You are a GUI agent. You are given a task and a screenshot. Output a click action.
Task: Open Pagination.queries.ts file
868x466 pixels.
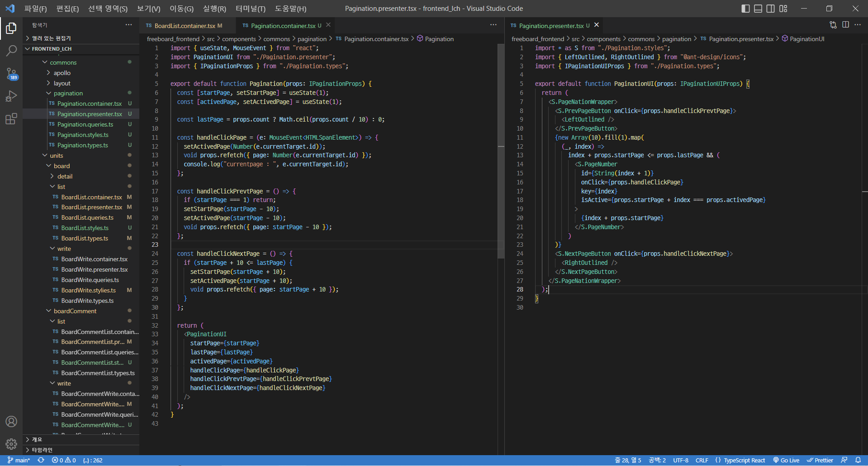pyautogui.click(x=85, y=124)
